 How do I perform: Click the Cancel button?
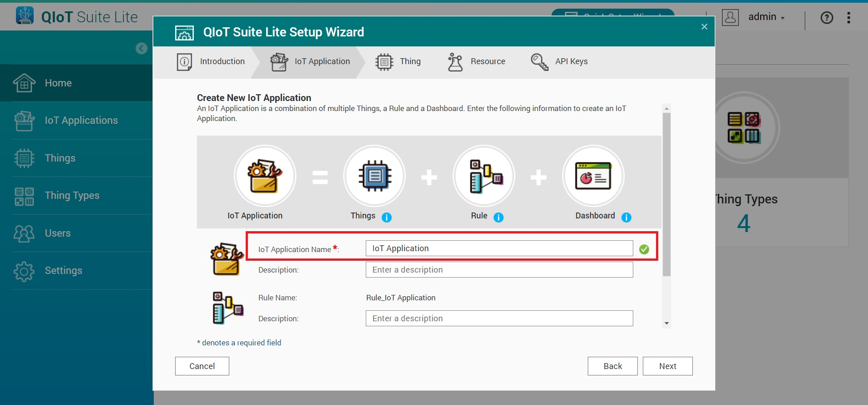tap(202, 366)
